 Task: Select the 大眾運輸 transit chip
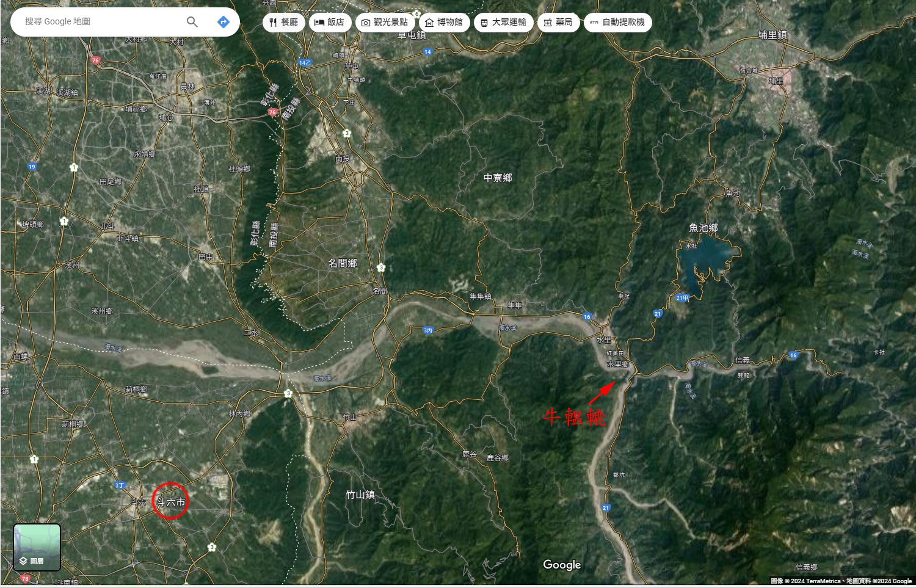coord(503,23)
